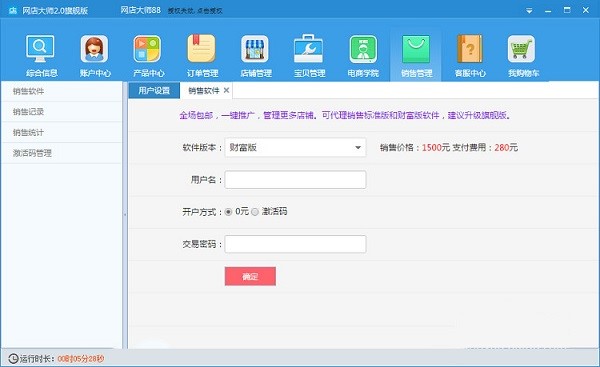Maximize the application window
The height and width of the screenshot is (367, 600).
tap(567, 10)
